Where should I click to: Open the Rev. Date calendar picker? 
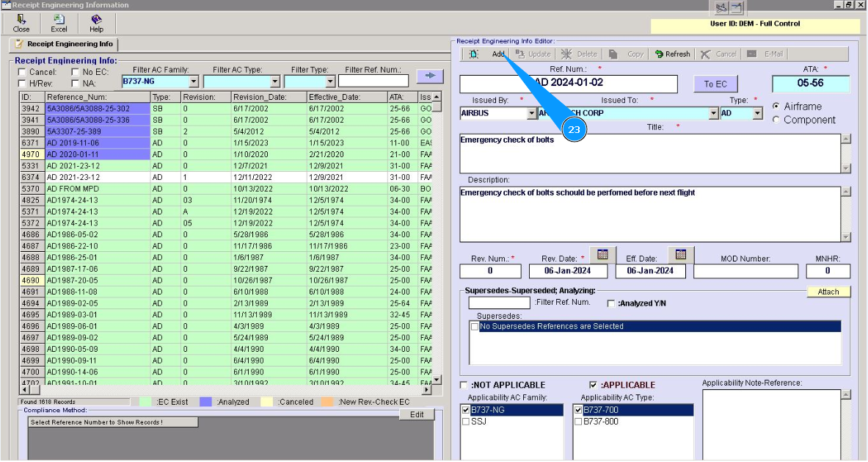coord(602,255)
